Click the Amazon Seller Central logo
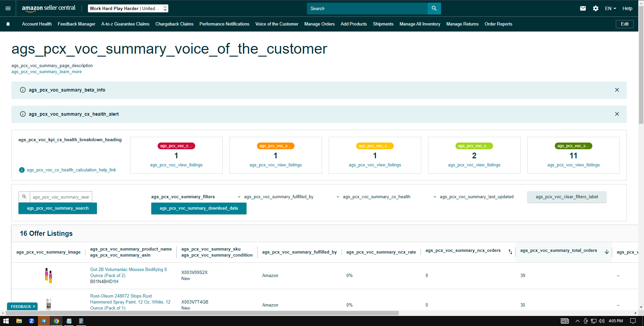This screenshot has width=644, height=326. point(49,8)
